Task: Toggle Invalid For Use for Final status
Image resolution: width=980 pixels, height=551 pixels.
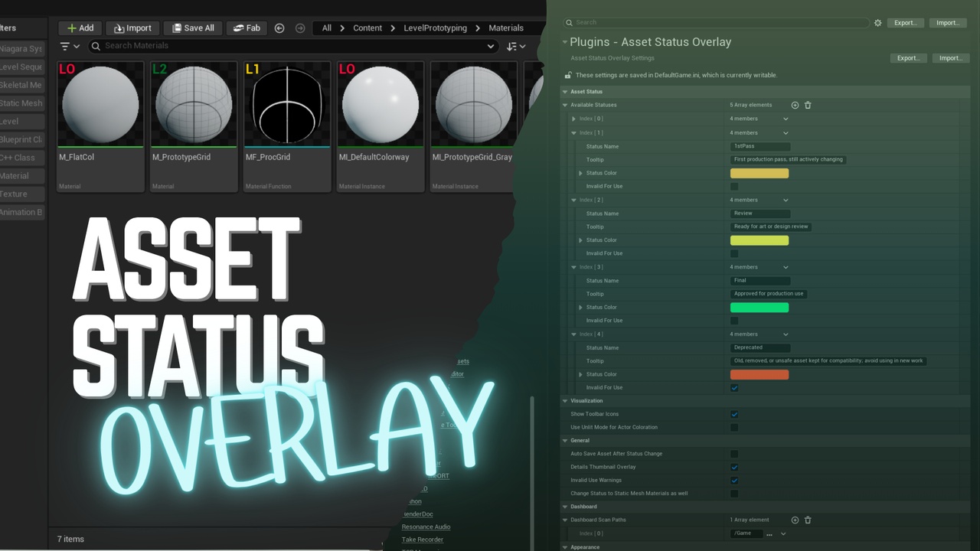Action: point(734,321)
